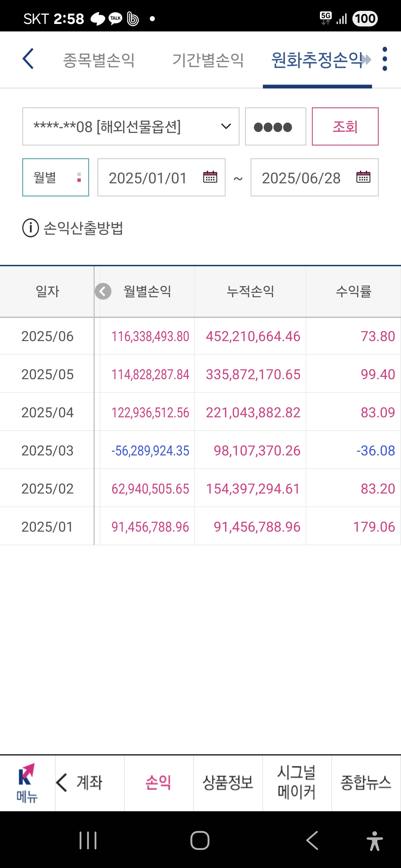
Task: Open 시그널 메이커 in bottom bar
Action: click(297, 783)
